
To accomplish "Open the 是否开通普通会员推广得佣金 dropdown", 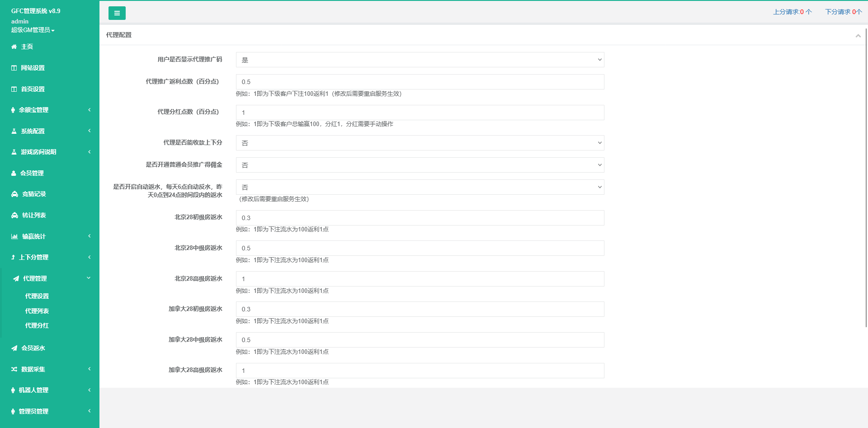I will click(x=420, y=165).
